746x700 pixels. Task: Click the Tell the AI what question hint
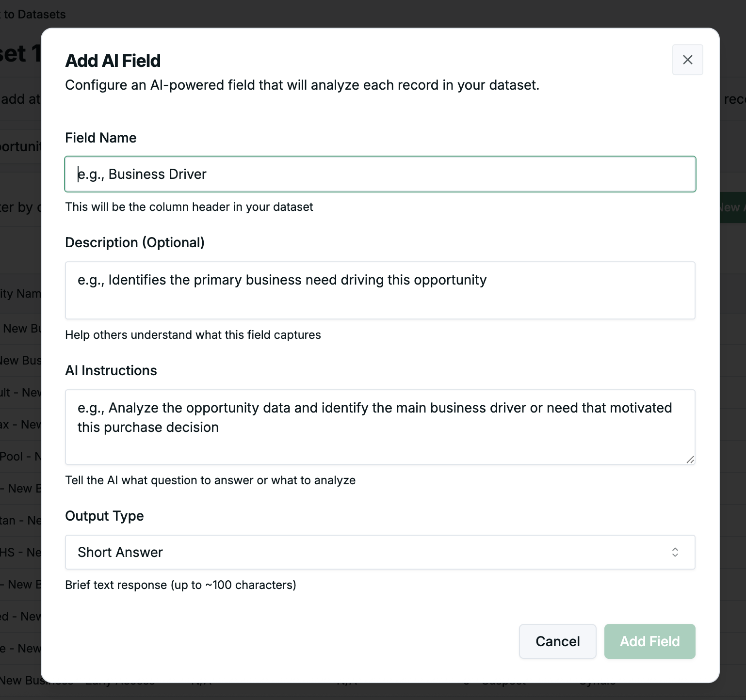[211, 480]
